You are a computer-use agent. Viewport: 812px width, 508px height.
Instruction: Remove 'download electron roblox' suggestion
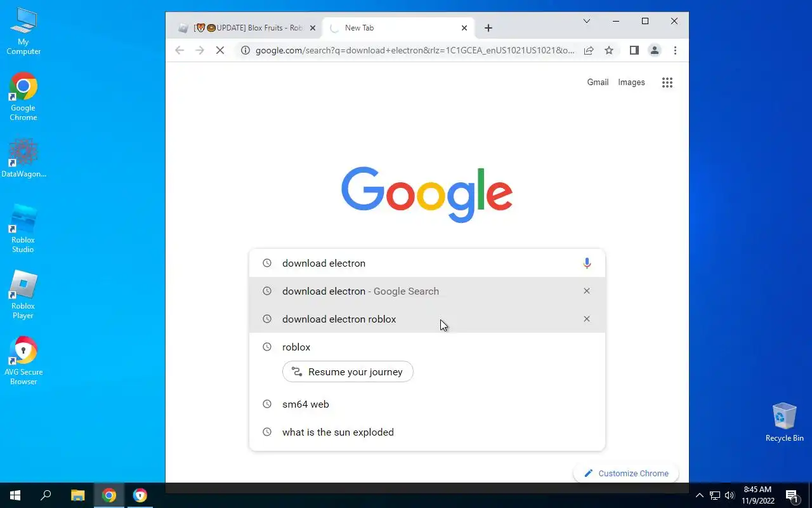(587, 319)
